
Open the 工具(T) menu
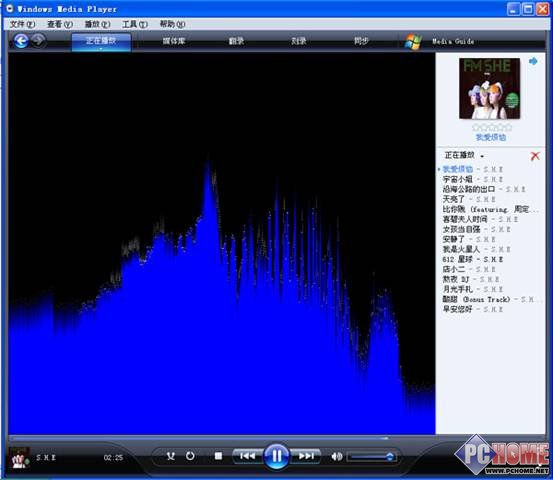tap(135, 24)
